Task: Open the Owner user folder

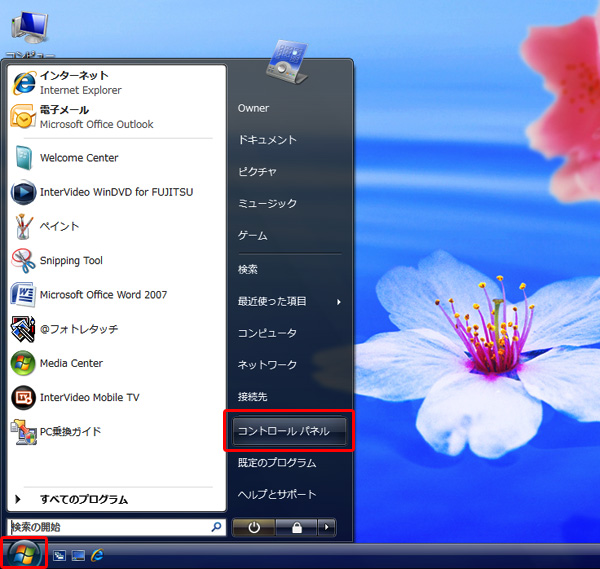Action: pyautogui.click(x=253, y=108)
